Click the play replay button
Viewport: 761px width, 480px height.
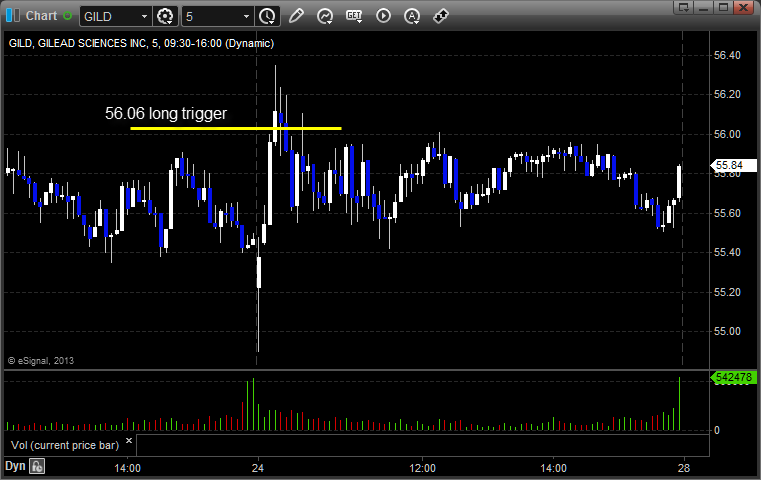click(x=383, y=16)
